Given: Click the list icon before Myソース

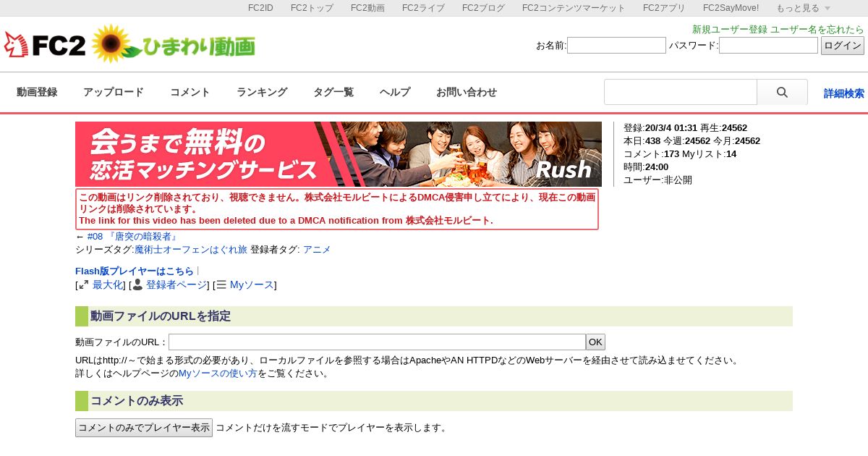Looking at the screenshot, I should [221, 285].
